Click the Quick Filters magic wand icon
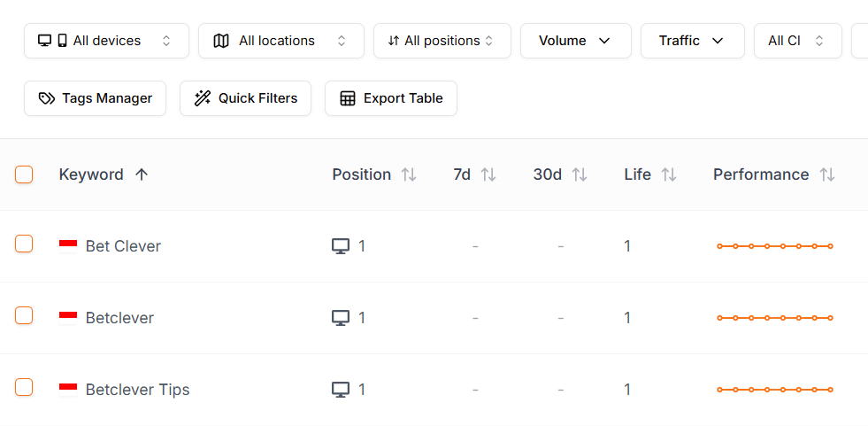The image size is (868, 426). point(203,98)
